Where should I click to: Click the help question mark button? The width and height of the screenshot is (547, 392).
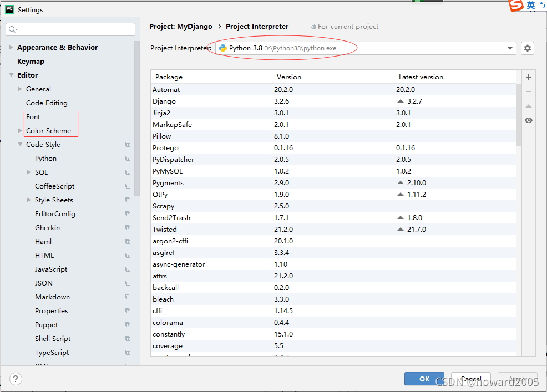[x=16, y=379]
